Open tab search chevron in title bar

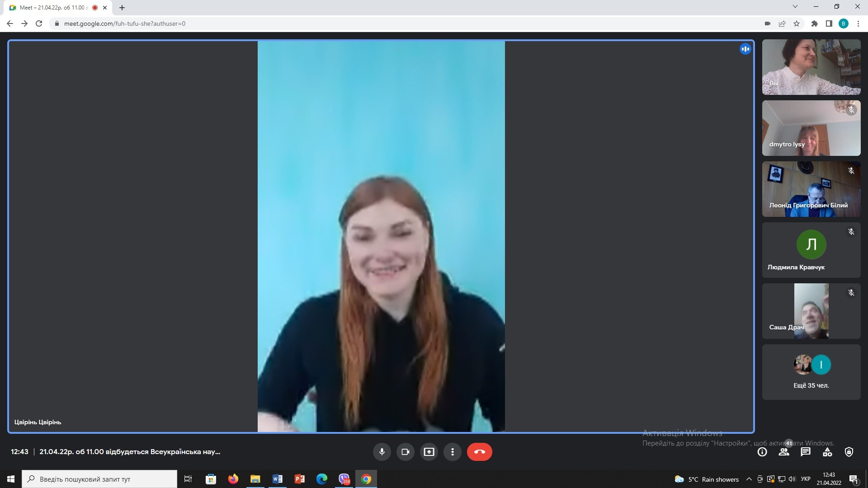pos(795,7)
